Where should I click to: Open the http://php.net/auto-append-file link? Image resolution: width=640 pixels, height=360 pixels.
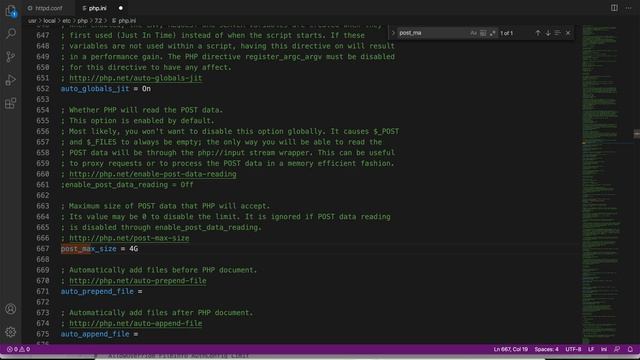(x=136, y=323)
